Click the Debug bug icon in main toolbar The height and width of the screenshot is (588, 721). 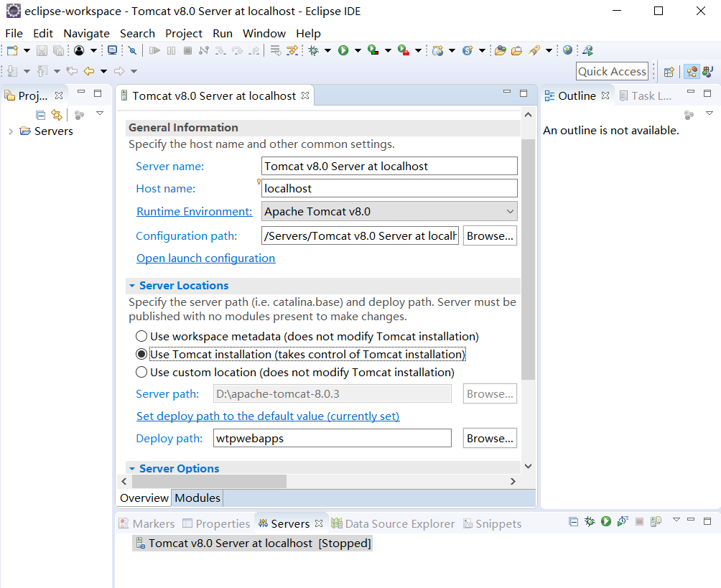(314, 50)
